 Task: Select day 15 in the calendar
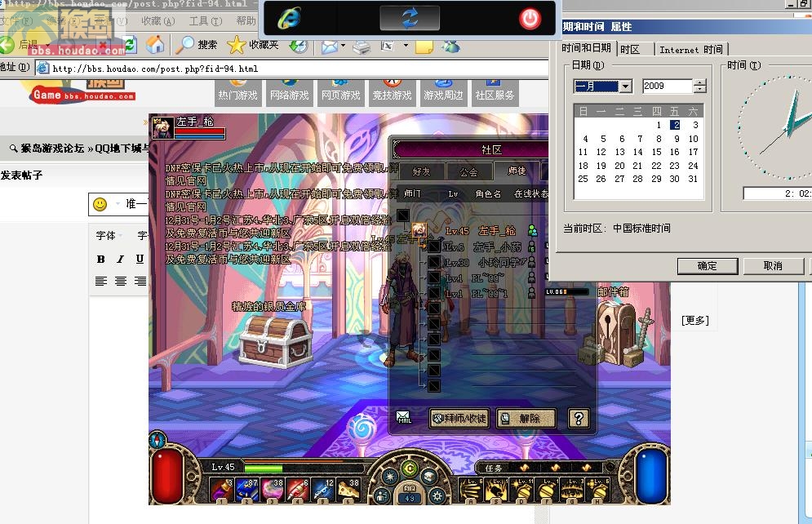click(656, 152)
